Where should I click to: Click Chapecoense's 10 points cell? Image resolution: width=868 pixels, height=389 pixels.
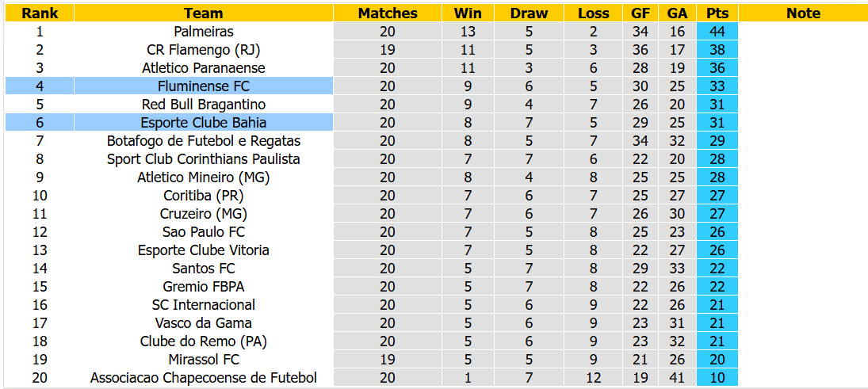[717, 379]
